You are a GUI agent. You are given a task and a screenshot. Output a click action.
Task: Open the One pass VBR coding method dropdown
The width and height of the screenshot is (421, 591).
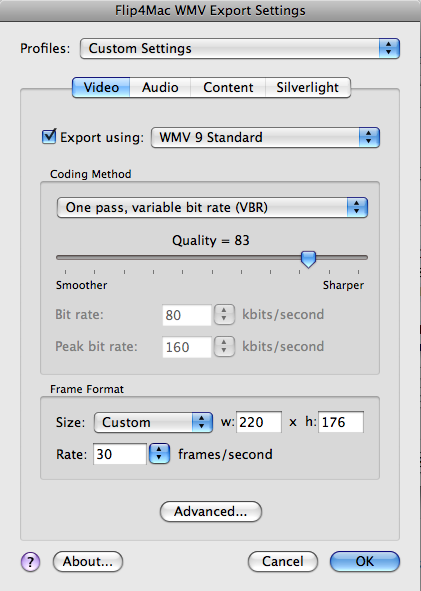point(212,207)
